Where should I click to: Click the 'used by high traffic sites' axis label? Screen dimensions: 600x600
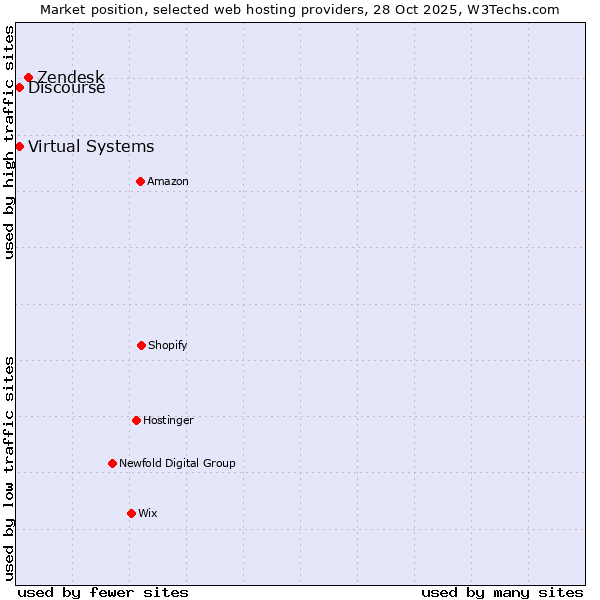point(9,142)
